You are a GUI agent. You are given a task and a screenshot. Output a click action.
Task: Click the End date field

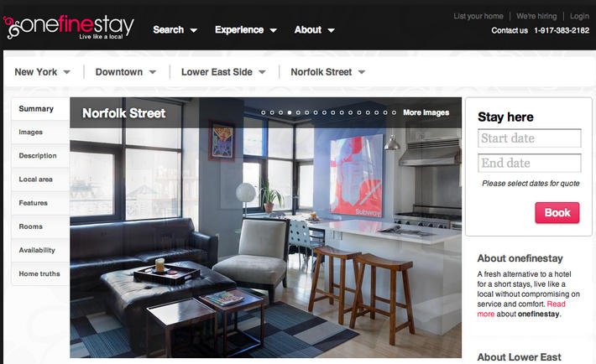[530, 163]
